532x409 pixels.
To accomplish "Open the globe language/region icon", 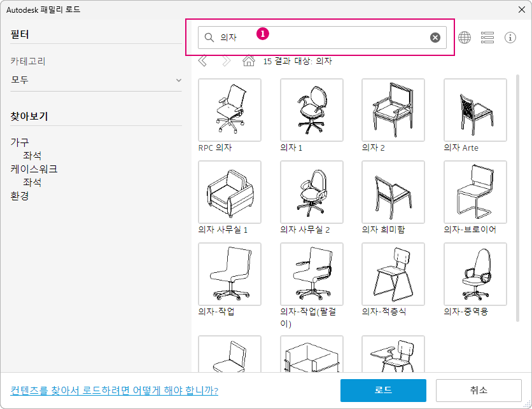I will (x=465, y=38).
